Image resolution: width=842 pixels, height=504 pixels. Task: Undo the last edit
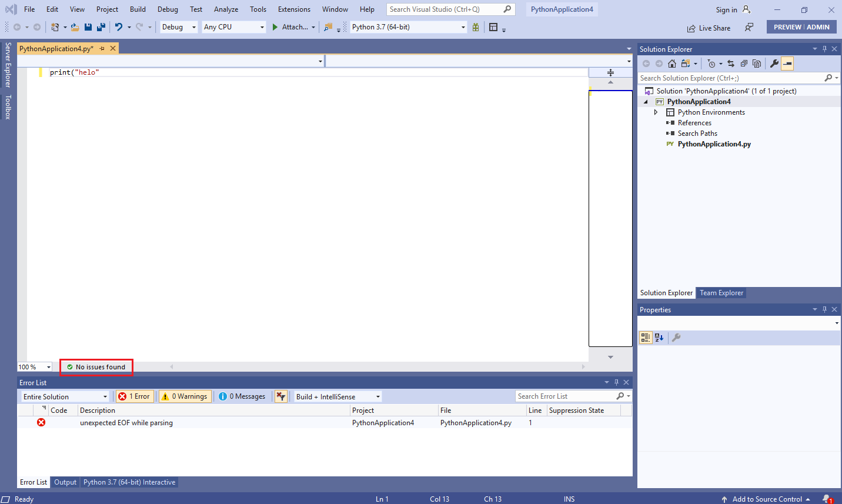pyautogui.click(x=119, y=27)
